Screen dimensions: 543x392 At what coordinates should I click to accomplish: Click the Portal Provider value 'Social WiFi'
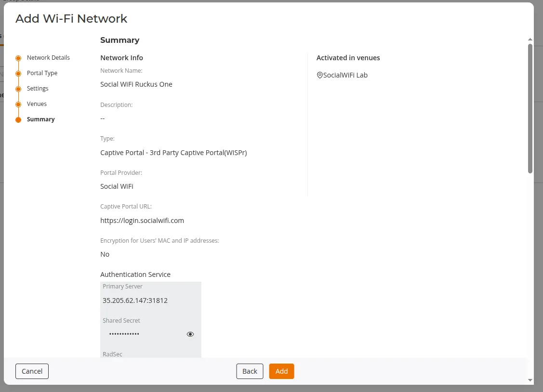pos(117,186)
